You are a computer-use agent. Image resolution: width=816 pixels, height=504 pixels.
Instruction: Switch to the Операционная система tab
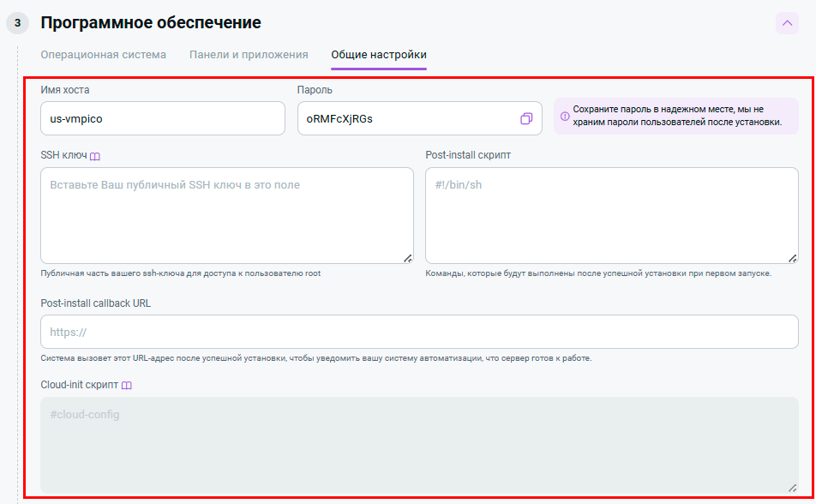tap(104, 55)
